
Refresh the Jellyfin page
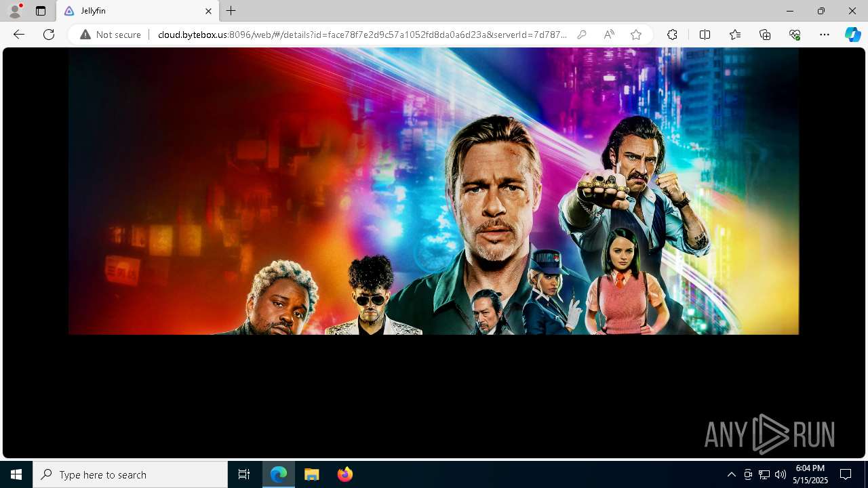click(49, 35)
